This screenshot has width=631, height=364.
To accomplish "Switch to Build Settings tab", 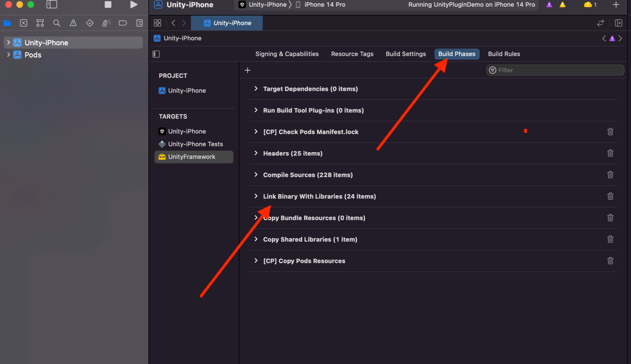I will (405, 54).
